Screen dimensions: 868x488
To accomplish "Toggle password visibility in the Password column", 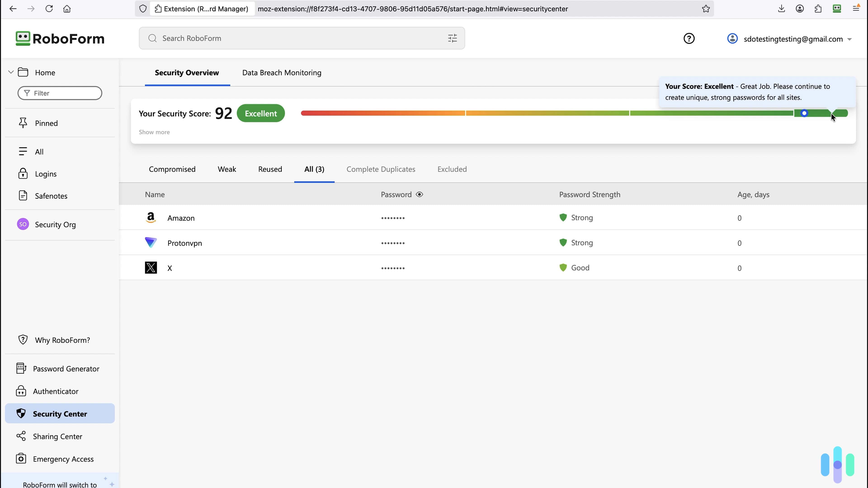I will 420,194.
